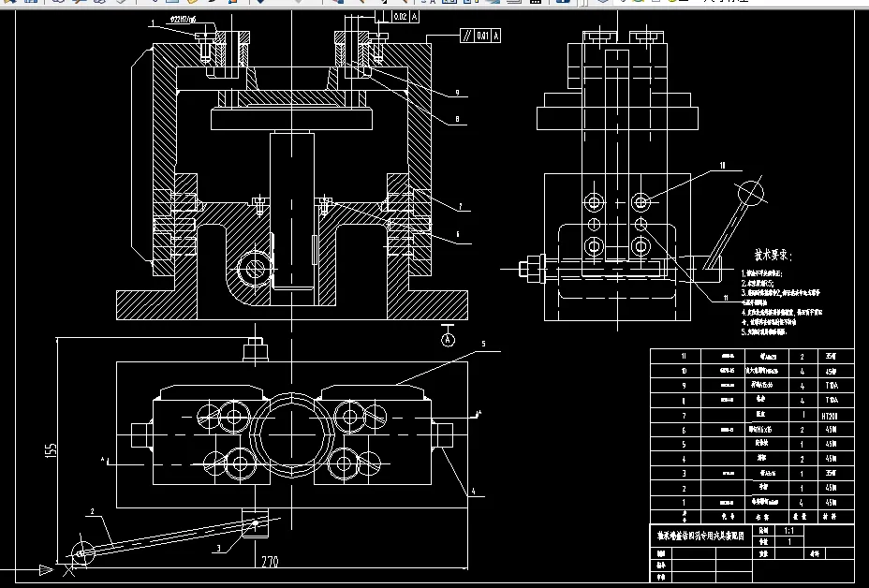Select T10A material in parts list row 9

point(832,385)
